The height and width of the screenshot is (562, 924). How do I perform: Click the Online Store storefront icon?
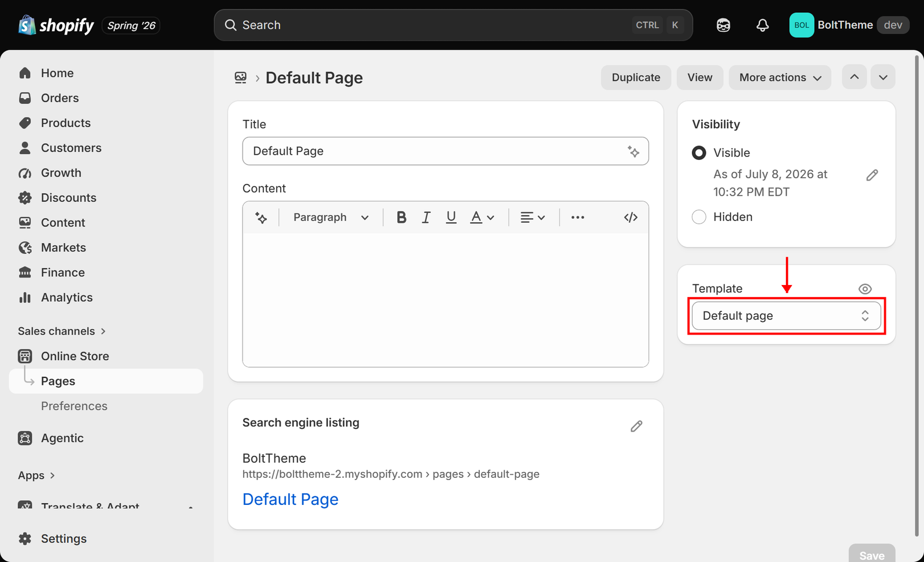tap(25, 356)
